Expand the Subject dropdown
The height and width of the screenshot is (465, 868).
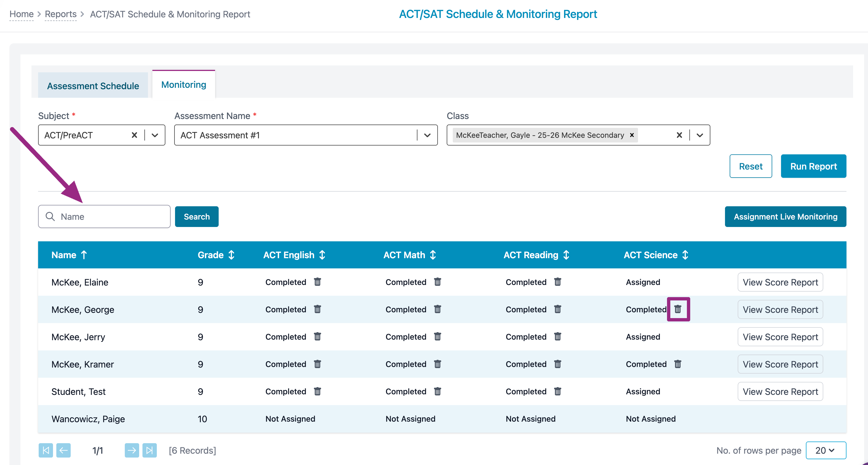point(155,135)
